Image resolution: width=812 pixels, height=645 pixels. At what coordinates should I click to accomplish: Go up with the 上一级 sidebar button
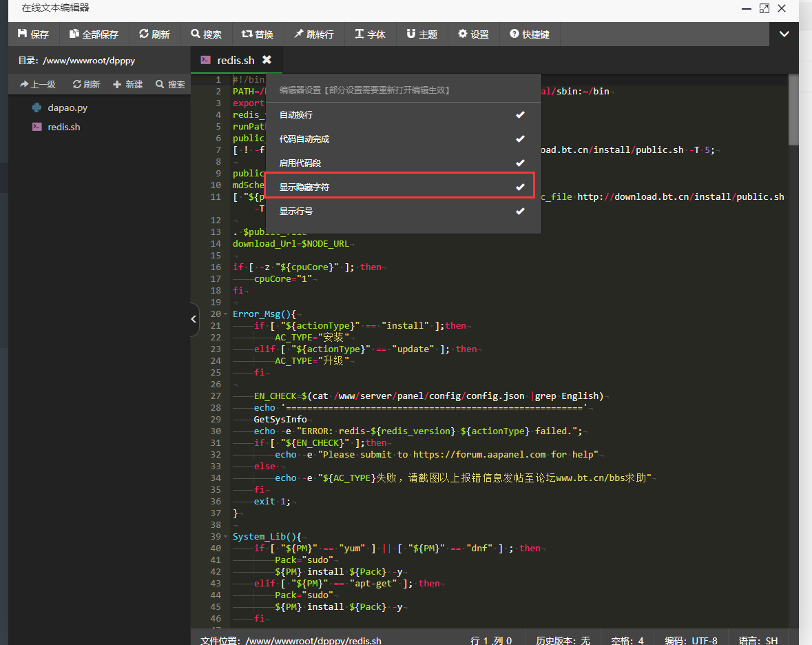pos(38,84)
